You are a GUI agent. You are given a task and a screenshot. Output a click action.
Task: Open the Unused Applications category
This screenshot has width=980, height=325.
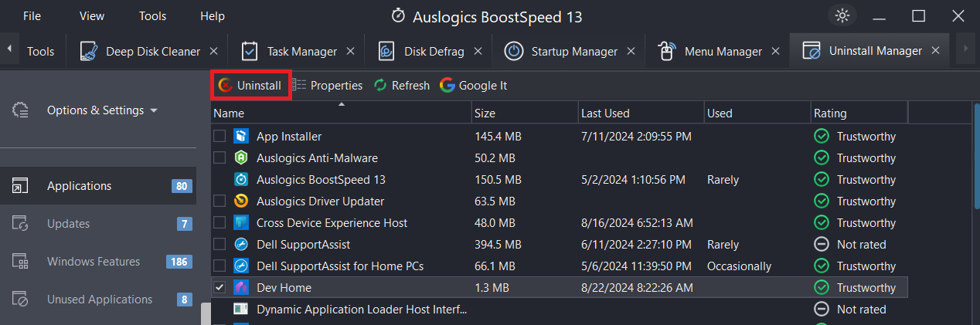coord(98,300)
